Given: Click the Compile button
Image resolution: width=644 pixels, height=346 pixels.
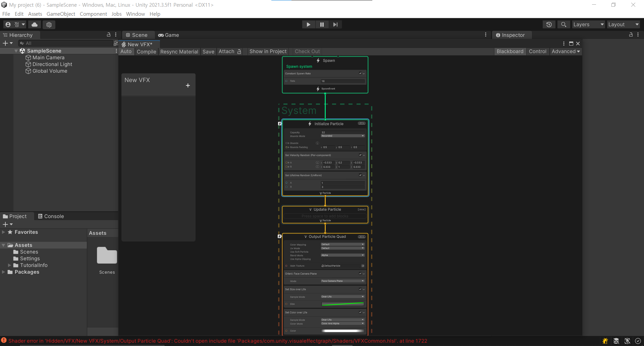Looking at the screenshot, I should [x=147, y=52].
